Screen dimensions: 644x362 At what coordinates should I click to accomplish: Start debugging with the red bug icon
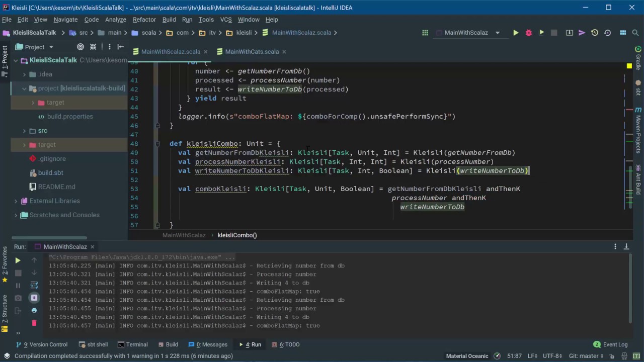coord(528,33)
